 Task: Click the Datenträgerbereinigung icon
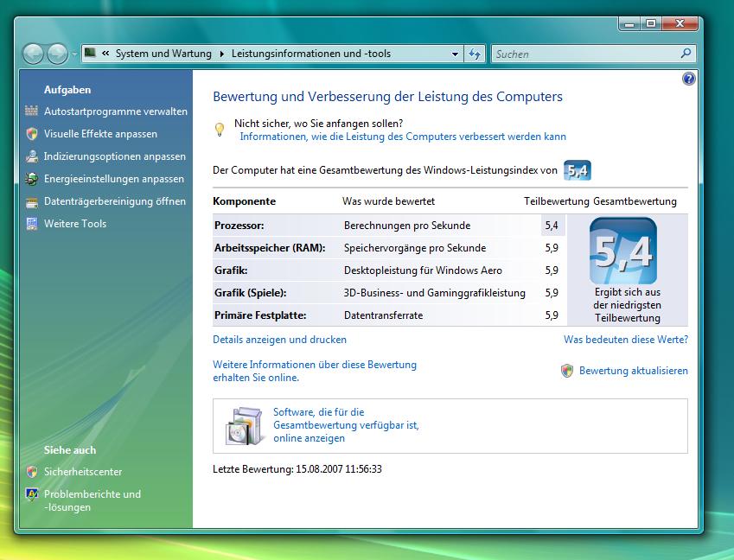[32, 202]
